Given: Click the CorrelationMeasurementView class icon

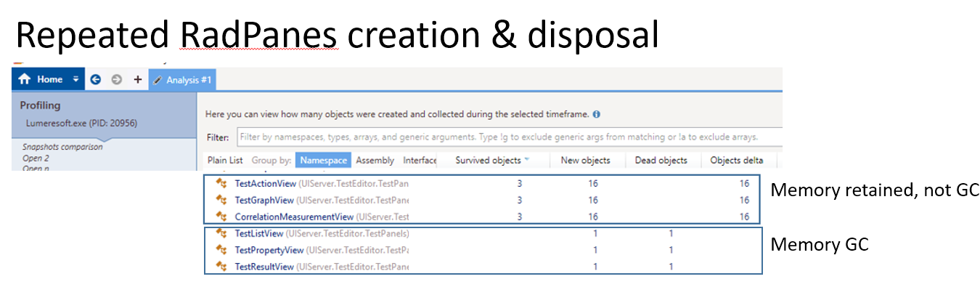Looking at the screenshot, I should click(x=222, y=217).
